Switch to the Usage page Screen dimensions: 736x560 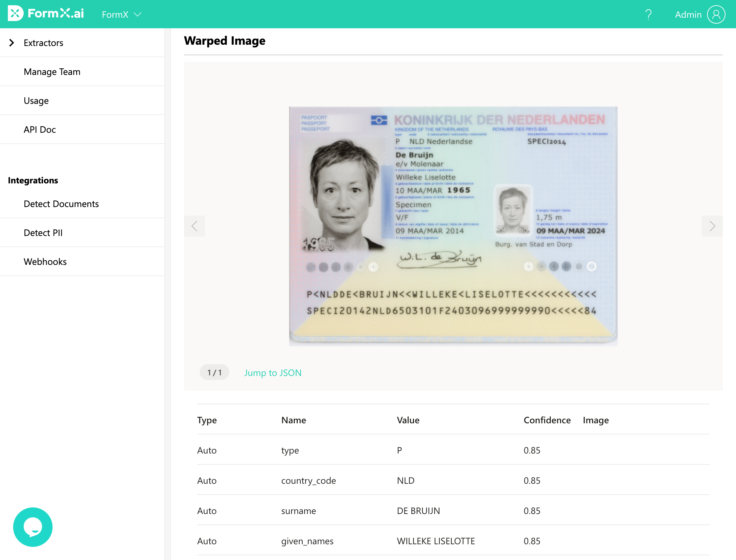36,100
